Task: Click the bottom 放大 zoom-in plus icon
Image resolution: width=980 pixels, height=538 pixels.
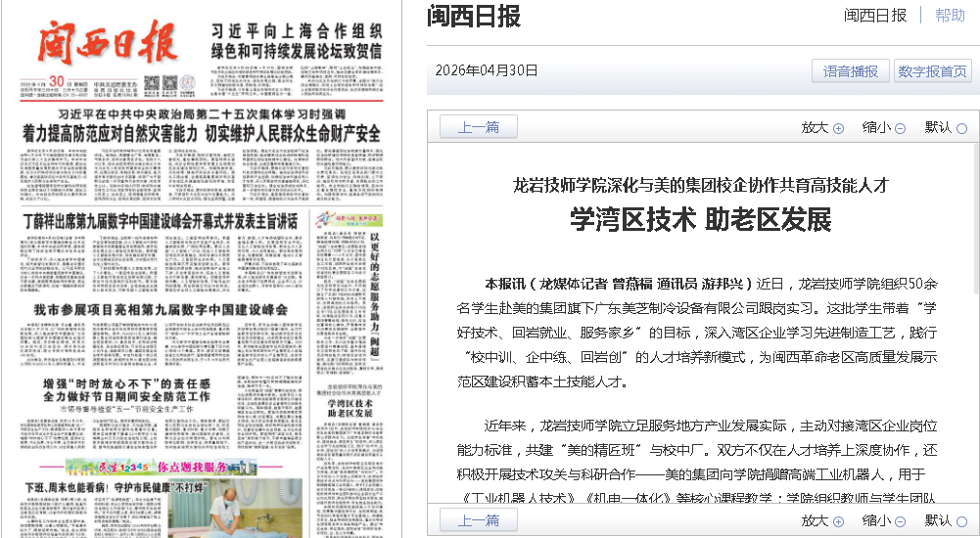Action: [838, 521]
